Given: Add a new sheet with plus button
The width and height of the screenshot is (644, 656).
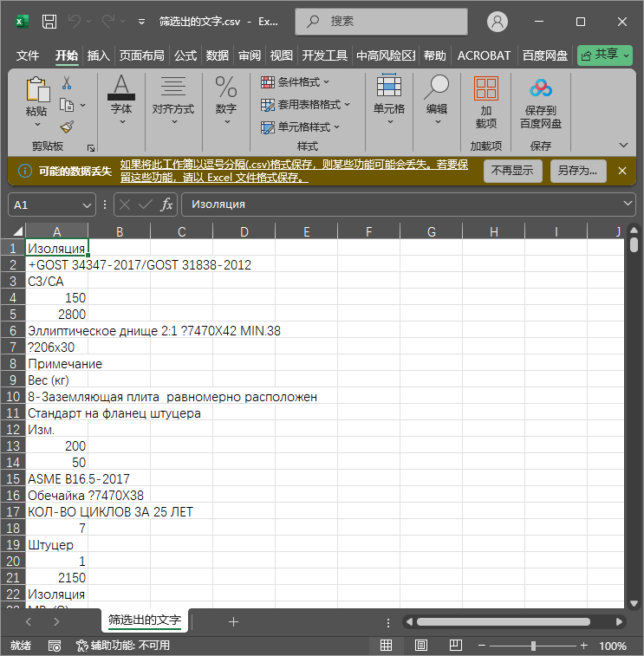Looking at the screenshot, I should (x=233, y=621).
